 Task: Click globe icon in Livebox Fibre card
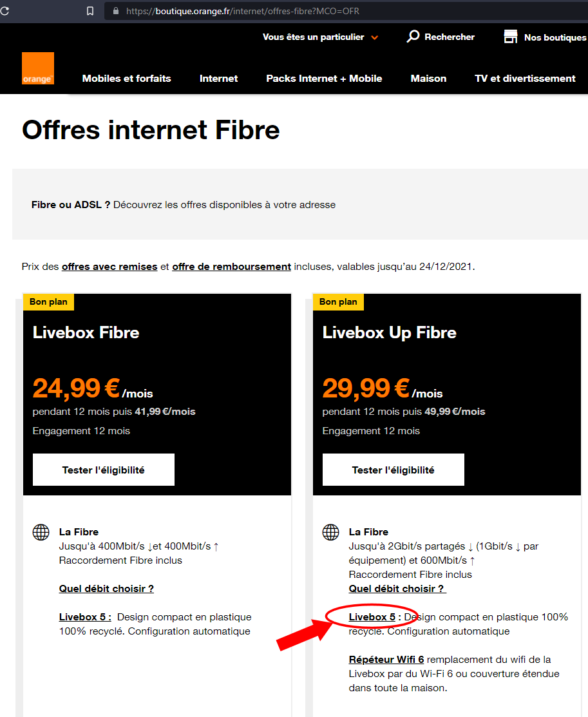[41, 532]
